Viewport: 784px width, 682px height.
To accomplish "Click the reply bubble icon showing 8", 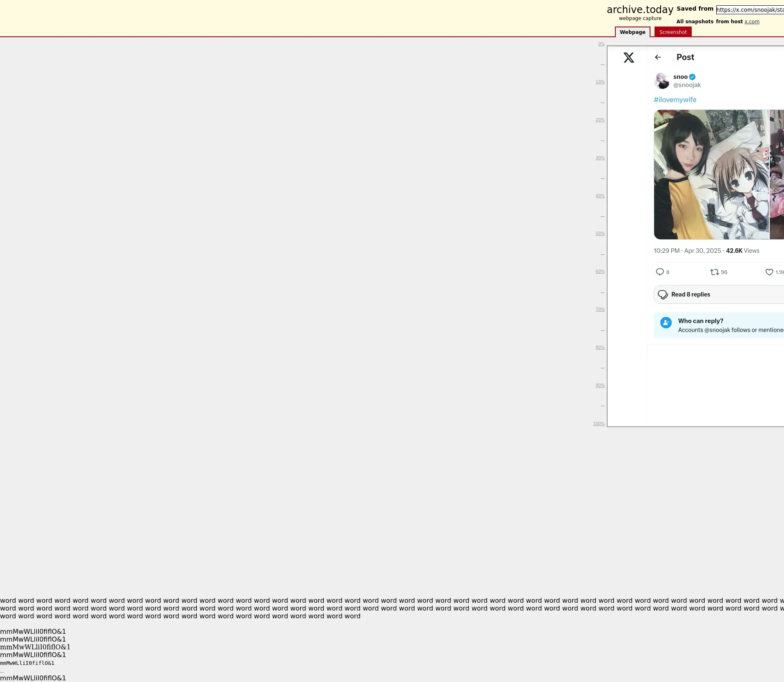I will tap(659, 272).
